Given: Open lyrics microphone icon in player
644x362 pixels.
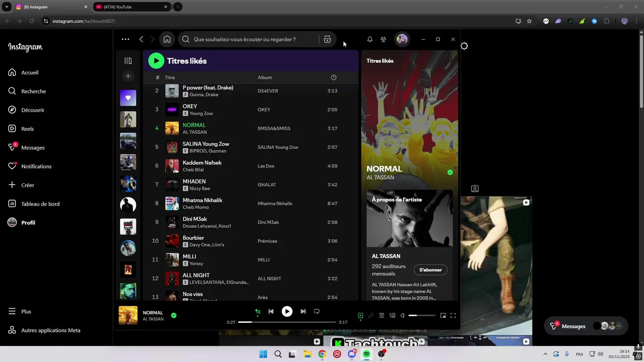Looking at the screenshot, I should [371, 316].
